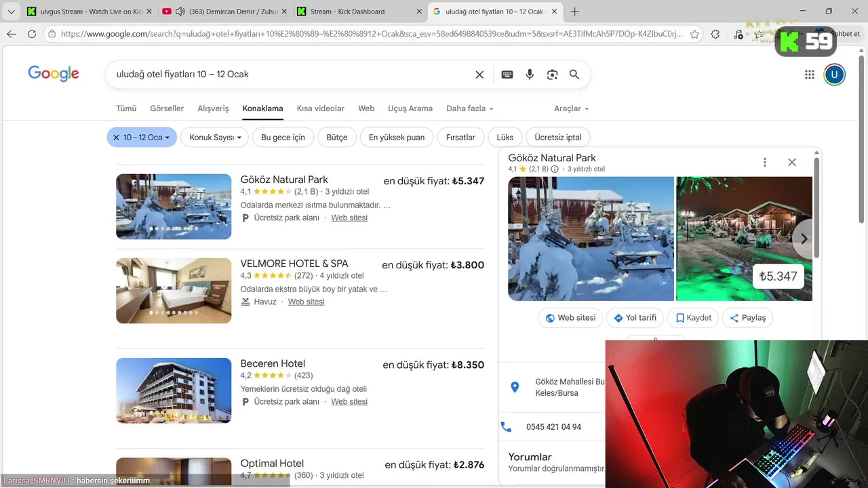Viewport: 868px width, 488px height.
Task: Toggle the En yüksek puan filter
Action: click(397, 137)
